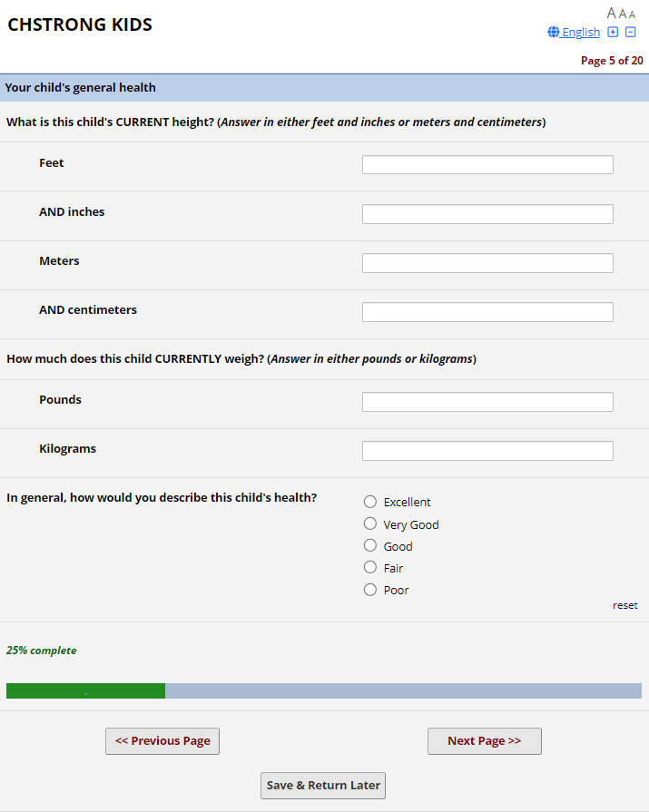Screen dimensions: 649x812
Task: Focus the Feet height input field
Action: point(487,165)
